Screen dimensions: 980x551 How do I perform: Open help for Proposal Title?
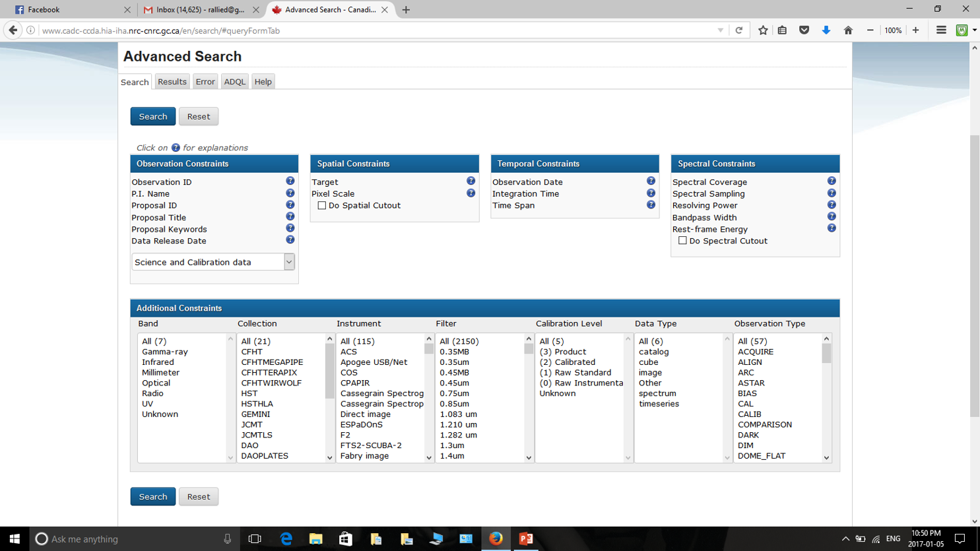[x=290, y=216]
